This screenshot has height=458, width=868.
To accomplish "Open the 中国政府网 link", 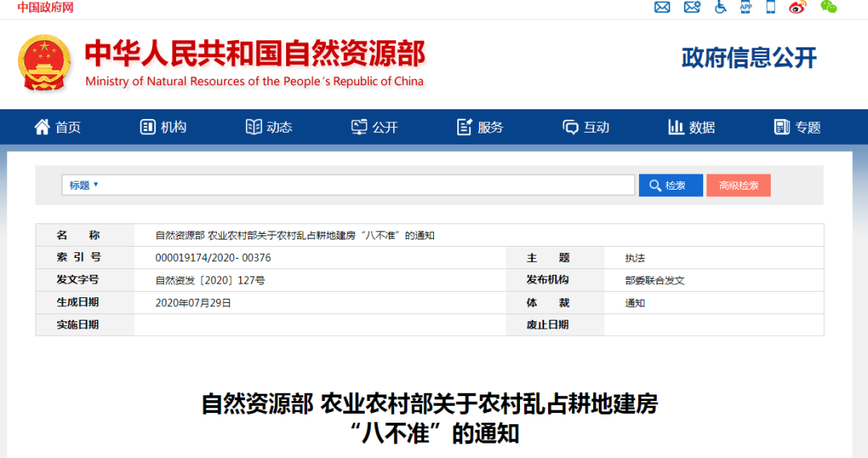I will pos(45,7).
